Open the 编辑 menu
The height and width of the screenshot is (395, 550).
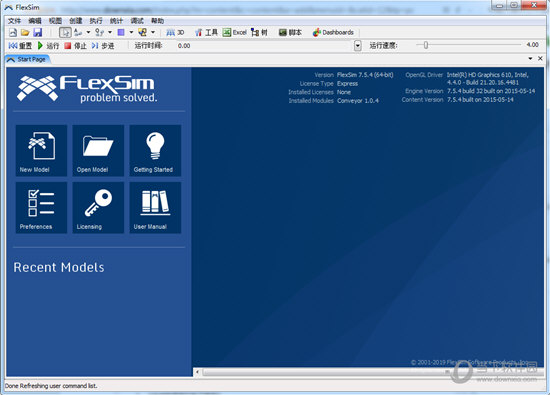coord(35,21)
